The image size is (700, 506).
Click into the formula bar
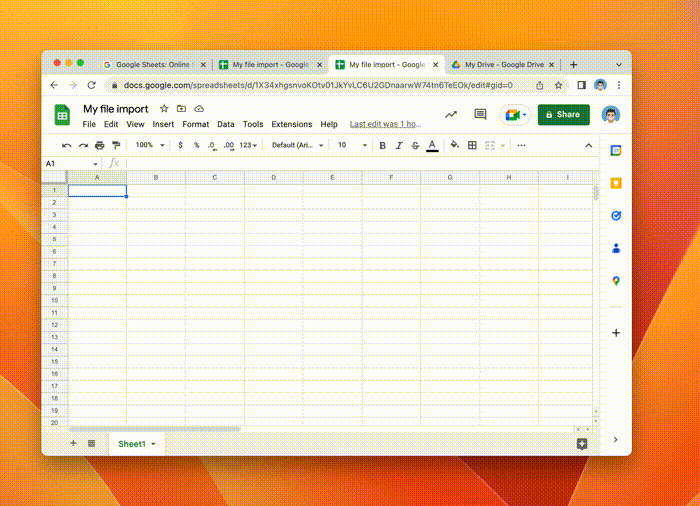point(362,163)
